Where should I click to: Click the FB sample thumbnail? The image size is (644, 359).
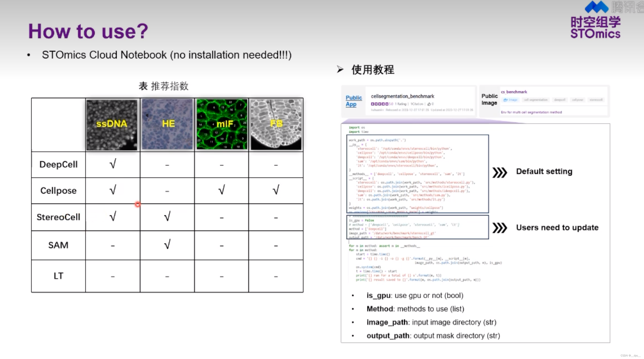[276, 124]
